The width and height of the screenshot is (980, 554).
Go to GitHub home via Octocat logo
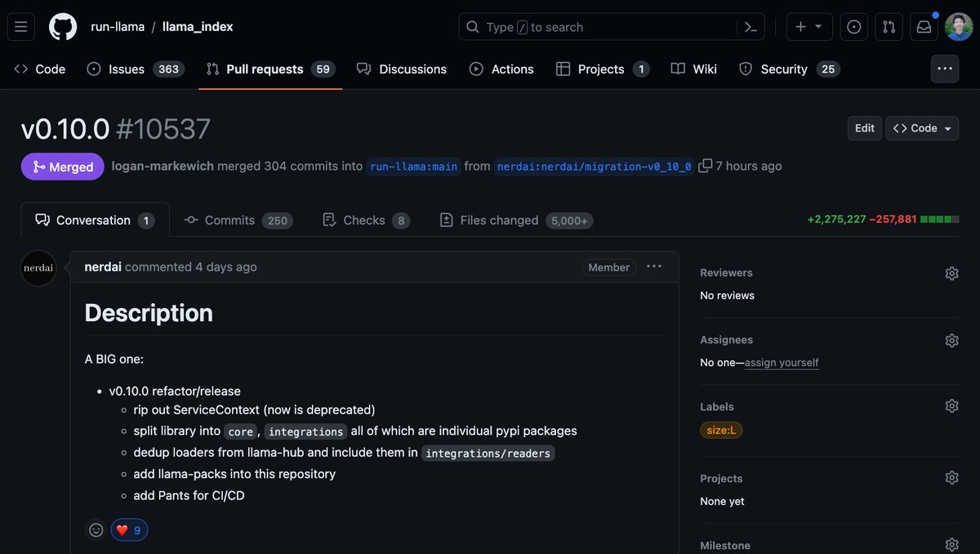(x=63, y=26)
